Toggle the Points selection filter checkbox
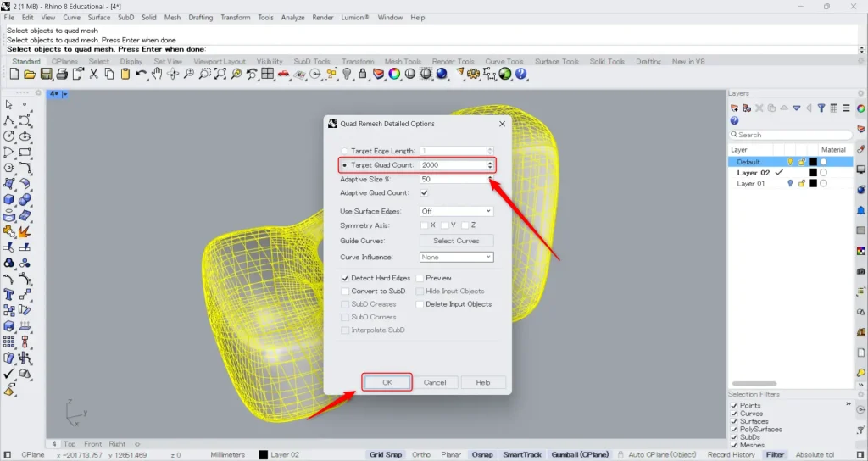 734,406
